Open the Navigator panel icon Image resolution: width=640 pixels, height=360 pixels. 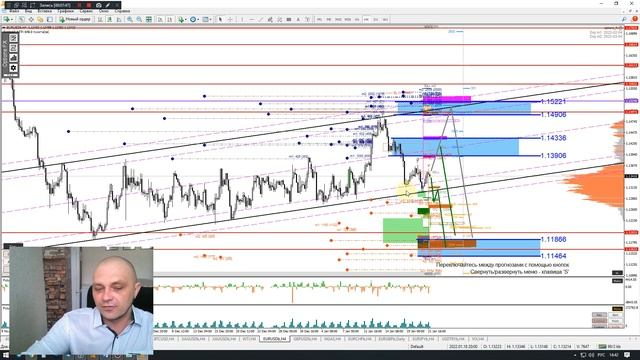click(40, 19)
